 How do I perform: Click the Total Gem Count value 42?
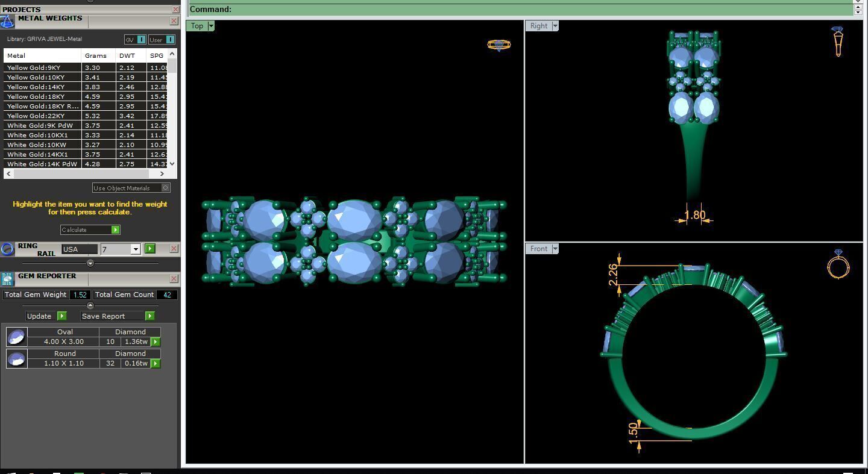[x=167, y=295]
